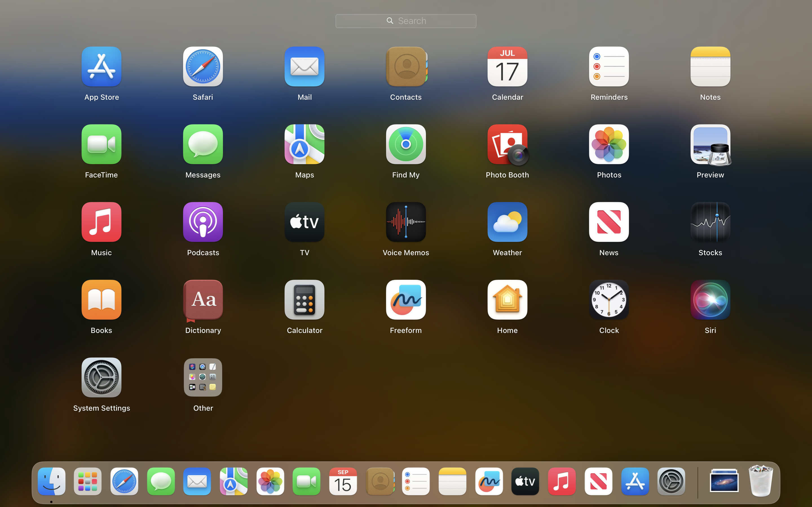Image resolution: width=812 pixels, height=507 pixels.
Task: Open Weather from the Launchpad grid
Action: point(507,222)
